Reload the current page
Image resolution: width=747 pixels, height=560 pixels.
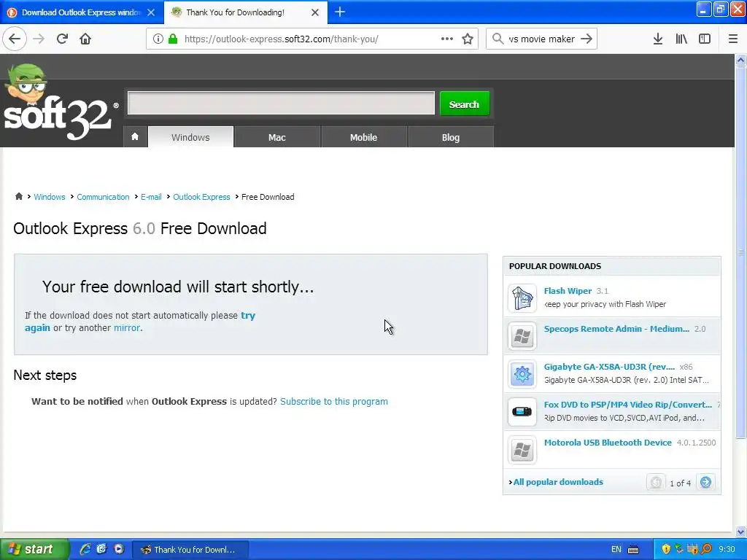pyautogui.click(x=62, y=39)
